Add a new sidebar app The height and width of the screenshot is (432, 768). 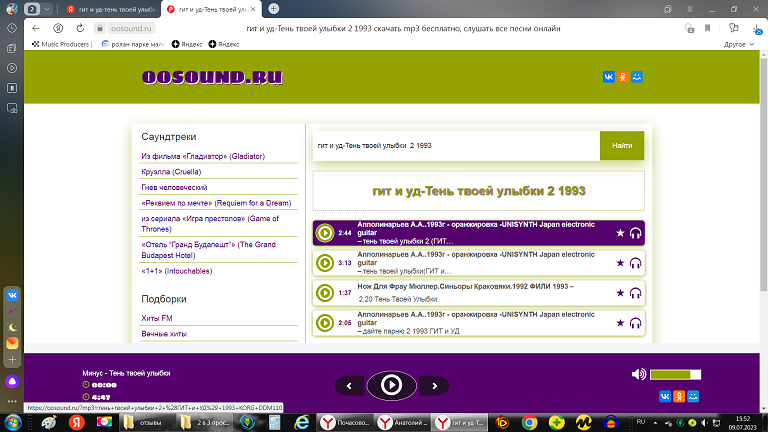pos(12,360)
